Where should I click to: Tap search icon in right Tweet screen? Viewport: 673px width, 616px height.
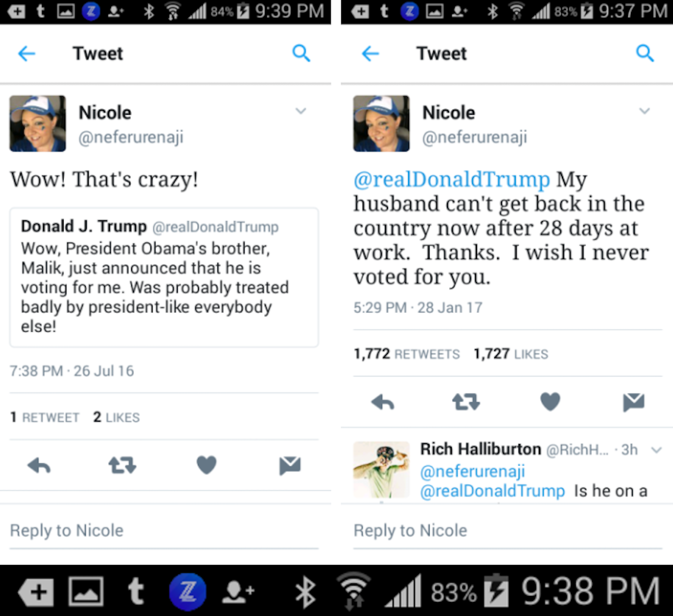click(645, 53)
